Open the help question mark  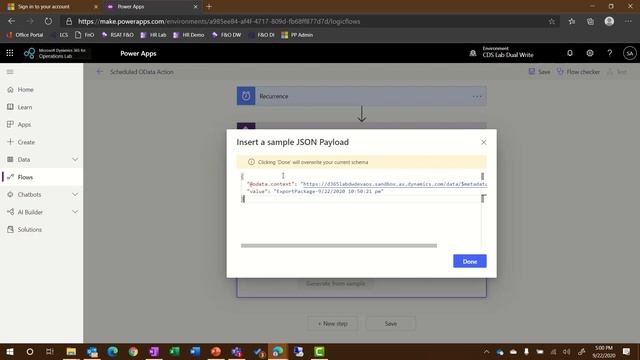pyautogui.click(x=609, y=53)
